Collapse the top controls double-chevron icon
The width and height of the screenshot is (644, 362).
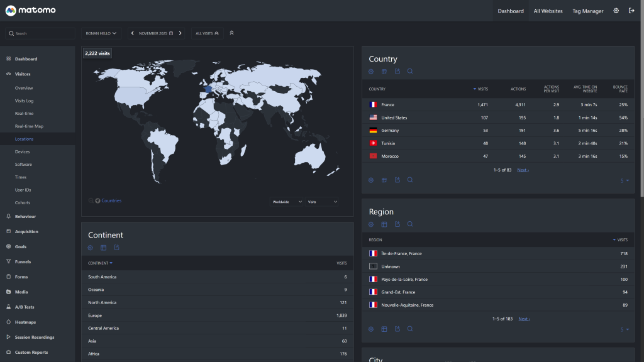[x=231, y=33]
